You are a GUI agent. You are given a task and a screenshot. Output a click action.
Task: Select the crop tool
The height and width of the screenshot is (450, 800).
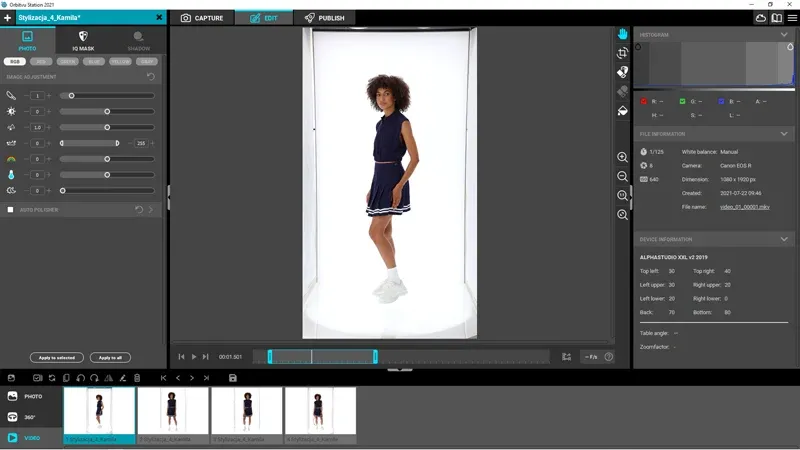coord(622,53)
